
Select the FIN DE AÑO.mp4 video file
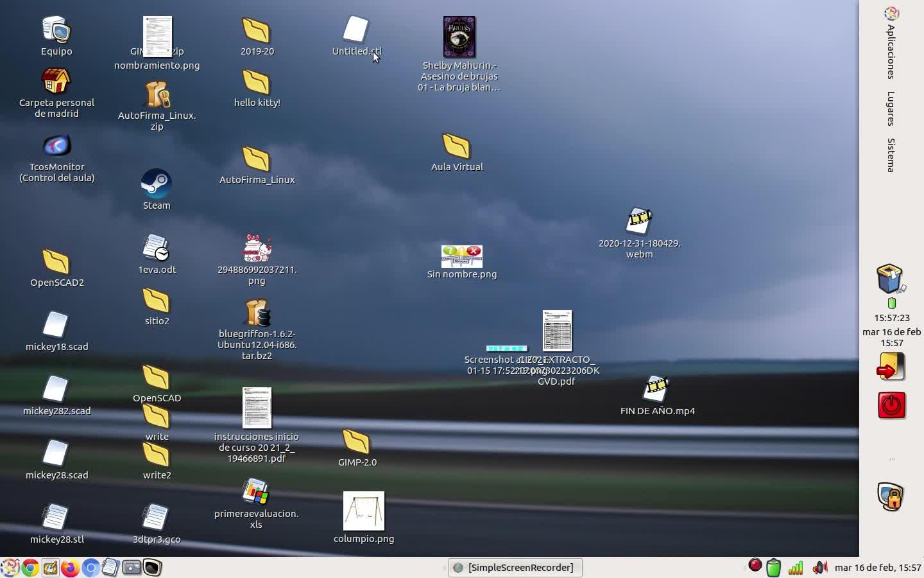656,389
